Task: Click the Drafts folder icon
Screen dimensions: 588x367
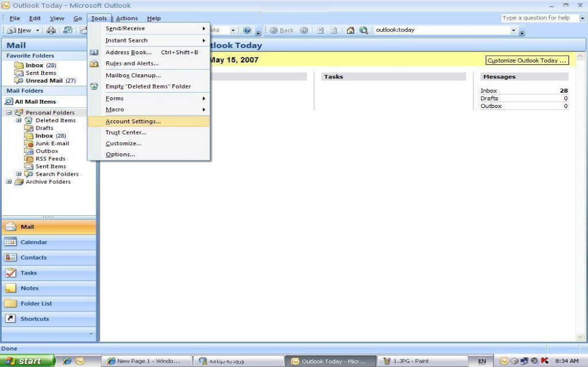Action: [x=29, y=128]
